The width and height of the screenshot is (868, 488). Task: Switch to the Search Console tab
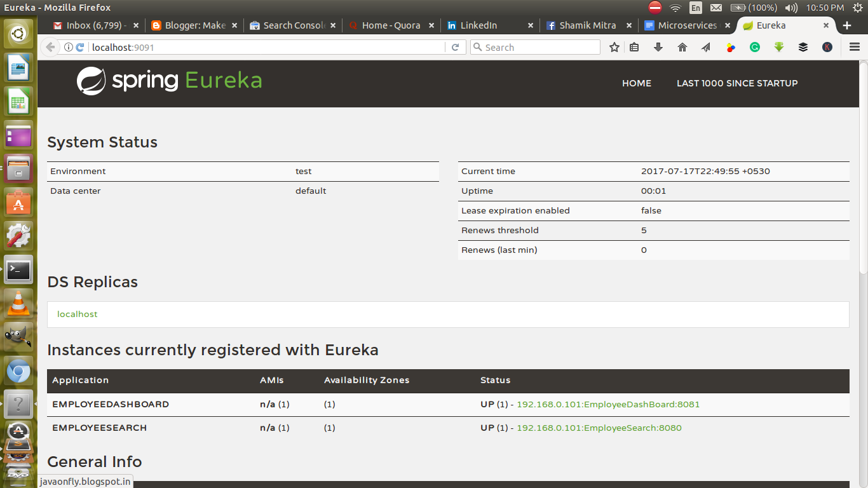coord(292,25)
